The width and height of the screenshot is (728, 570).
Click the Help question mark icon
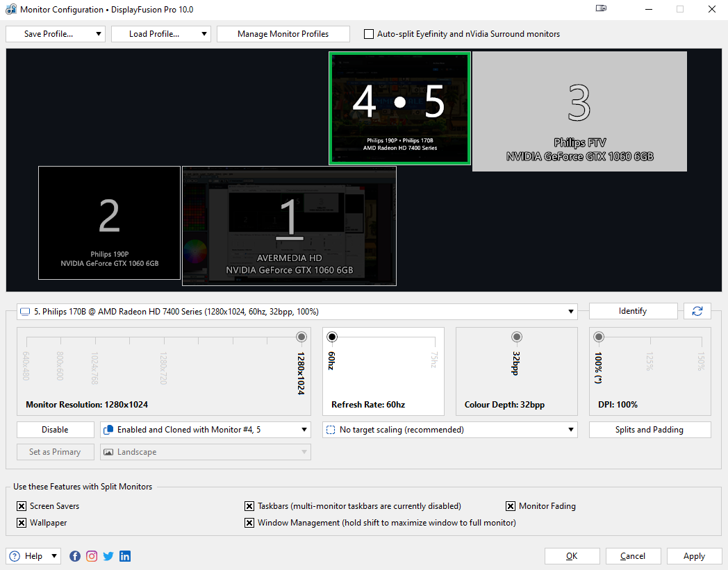(15, 556)
